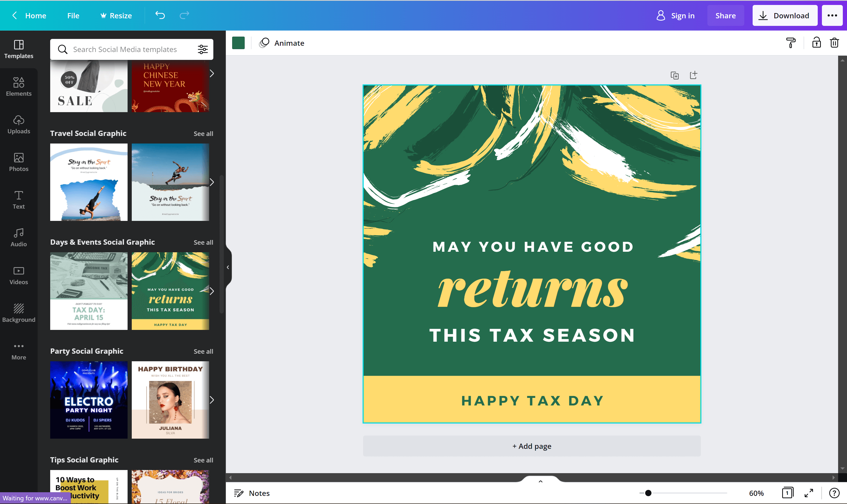Click the Search Social Media templates field
The height and width of the screenshot is (504, 847).
pos(132,50)
